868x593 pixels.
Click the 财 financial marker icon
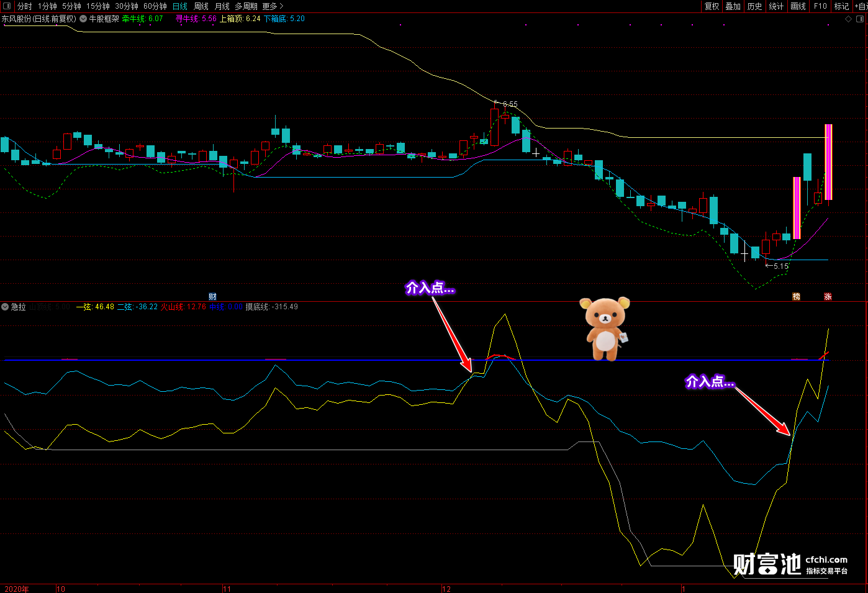click(212, 297)
